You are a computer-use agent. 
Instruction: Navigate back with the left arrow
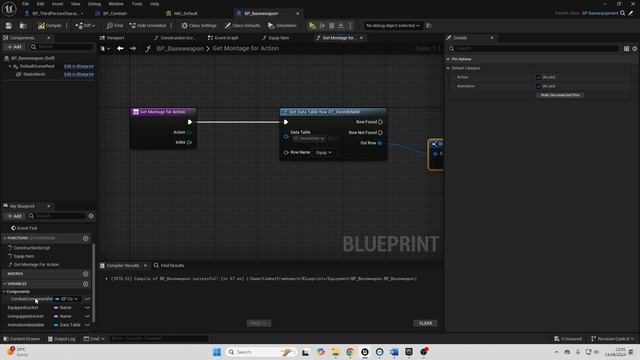coord(120,49)
